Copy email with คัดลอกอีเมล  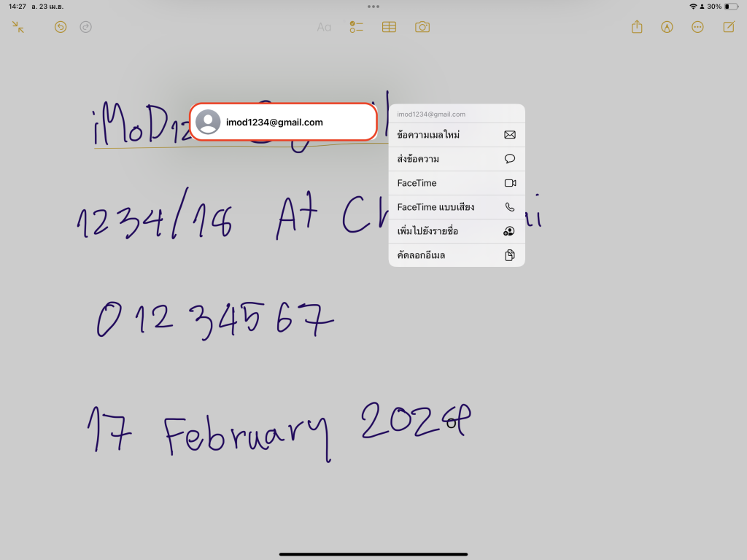tap(456, 255)
